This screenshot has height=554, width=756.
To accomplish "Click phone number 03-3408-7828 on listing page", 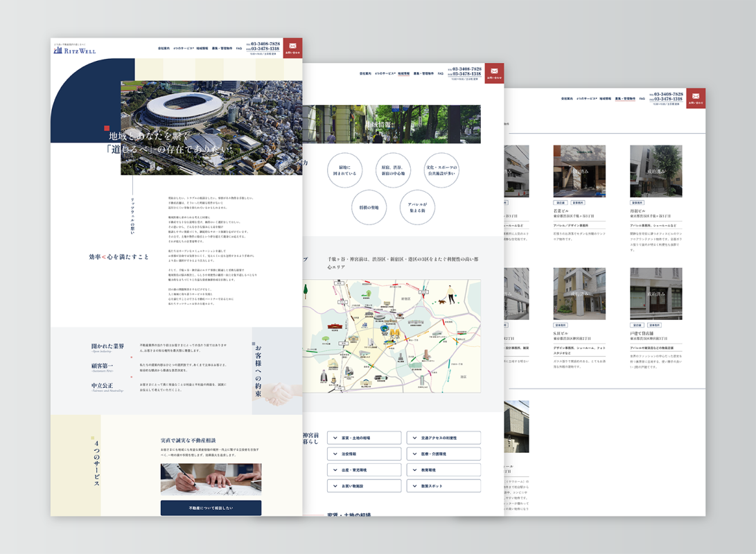I will (668, 94).
